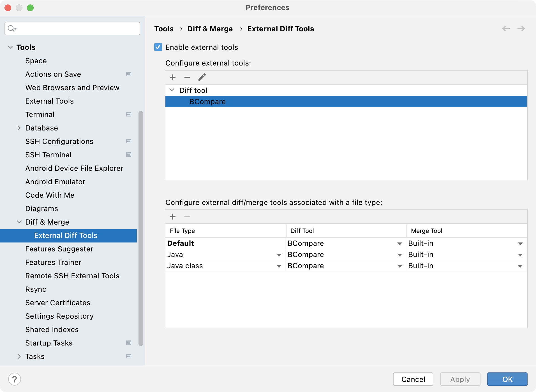Click the back navigation arrow
The width and height of the screenshot is (536, 392).
point(506,29)
